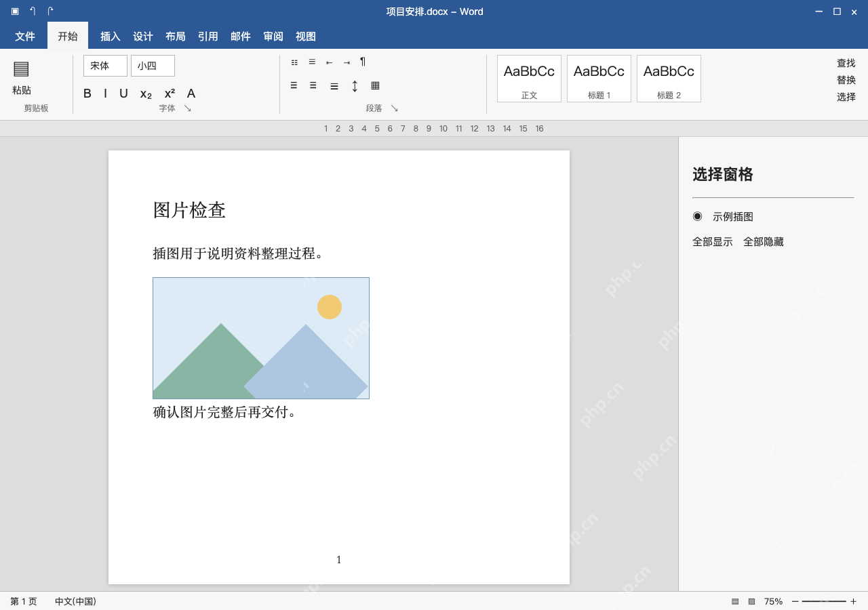Toggle Italic formatting
This screenshot has height=610, width=868.
pyautogui.click(x=105, y=94)
